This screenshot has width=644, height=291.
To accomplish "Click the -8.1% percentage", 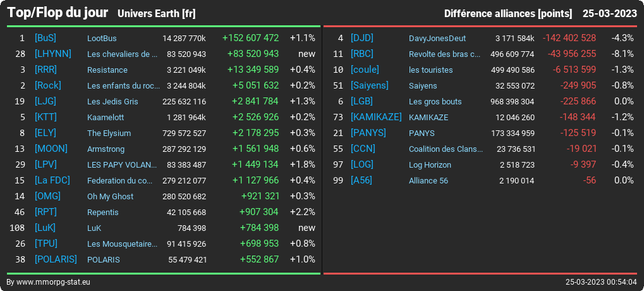I will tap(623, 54).
